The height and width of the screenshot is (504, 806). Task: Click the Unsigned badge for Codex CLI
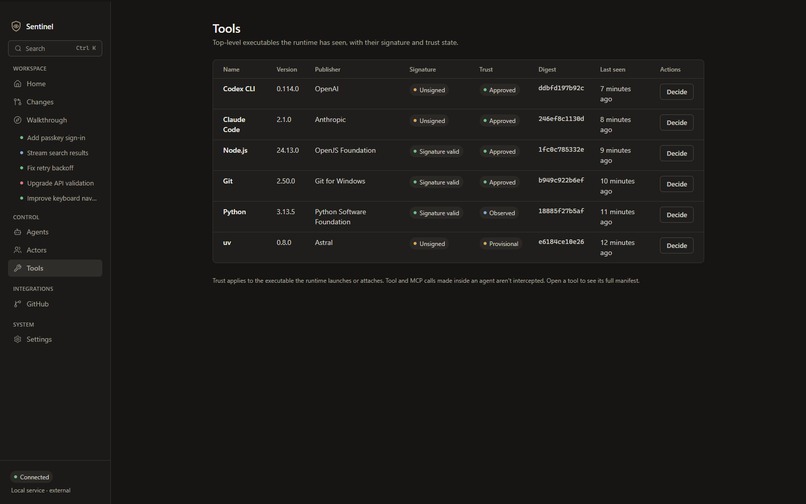[x=429, y=90]
